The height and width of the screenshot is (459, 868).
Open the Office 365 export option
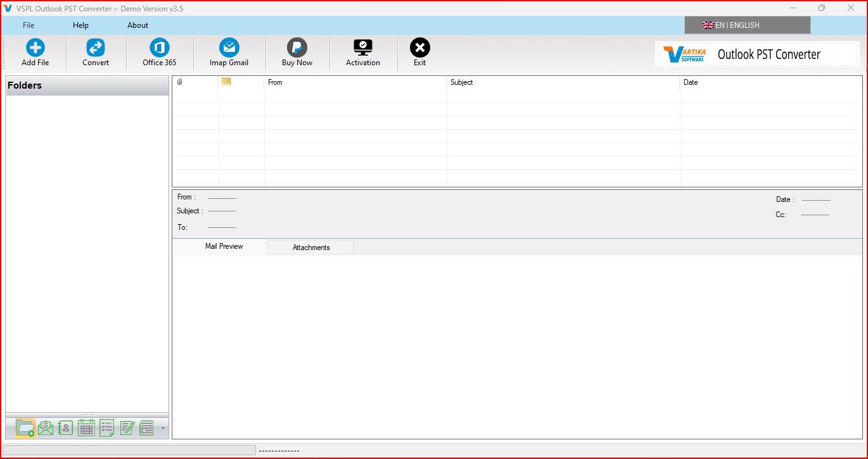[160, 48]
